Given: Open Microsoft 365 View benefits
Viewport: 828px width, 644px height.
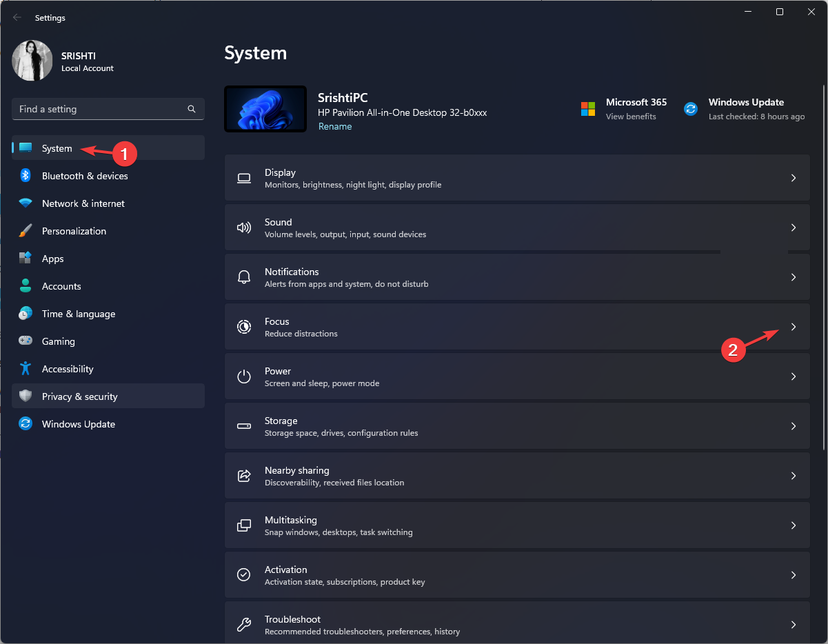Looking at the screenshot, I should pos(631,117).
